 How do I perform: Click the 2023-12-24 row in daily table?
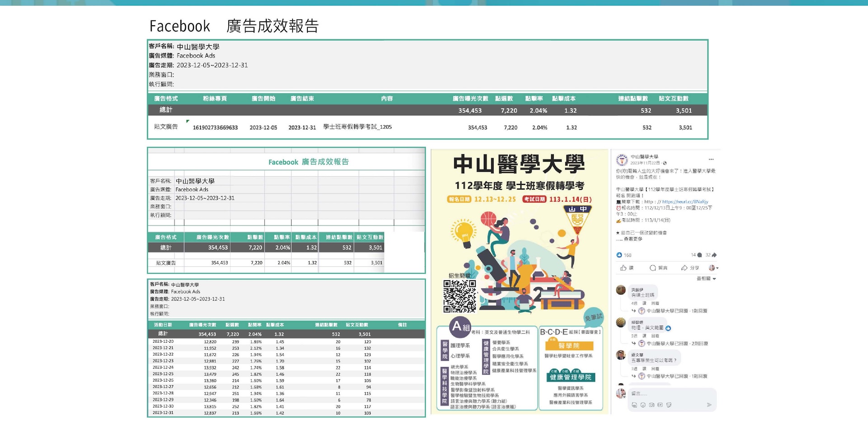point(287,368)
